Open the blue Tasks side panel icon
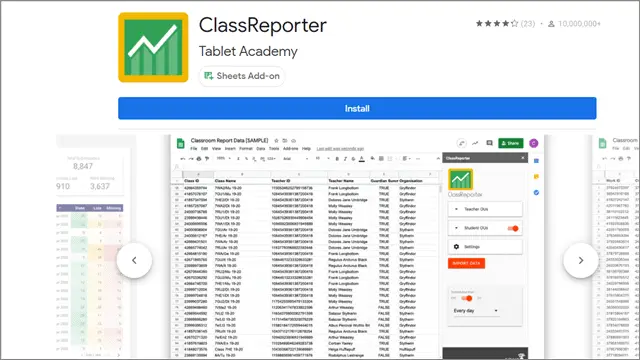Image resolution: width=640 pixels, height=360 pixels. click(536, 192)
